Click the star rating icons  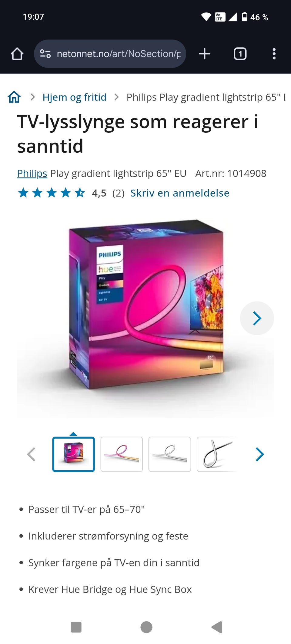[52, 193]
